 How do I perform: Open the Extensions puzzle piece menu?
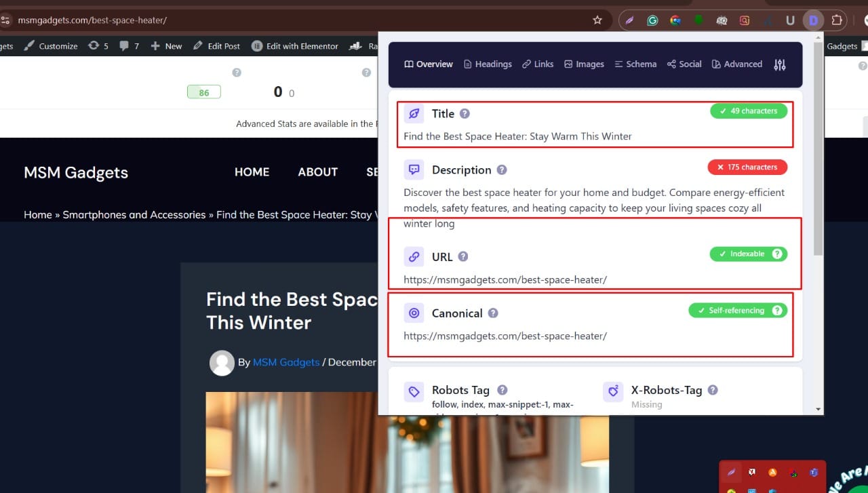(837, 20)
